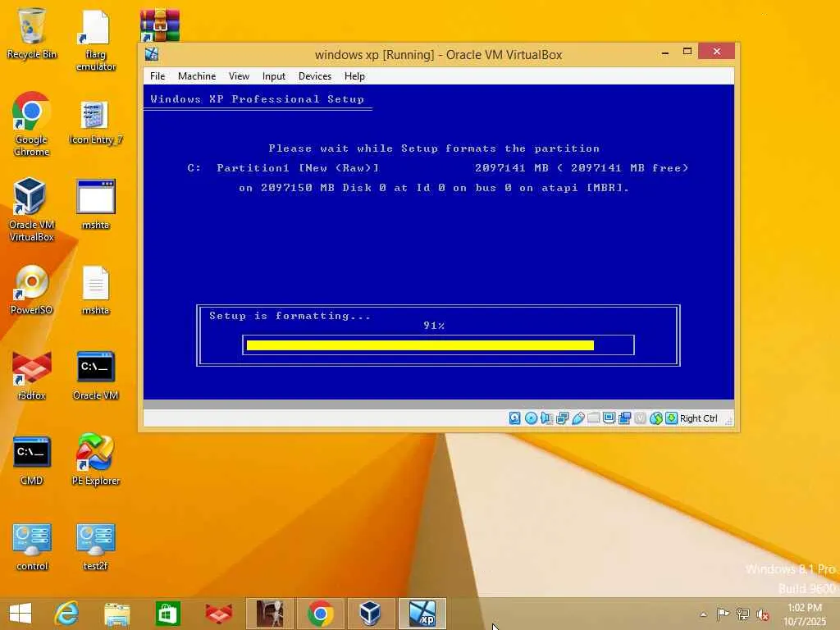Screen dimensions: 840x630
Task: Select the control desktop icon
Action: (x=32, y=547)
